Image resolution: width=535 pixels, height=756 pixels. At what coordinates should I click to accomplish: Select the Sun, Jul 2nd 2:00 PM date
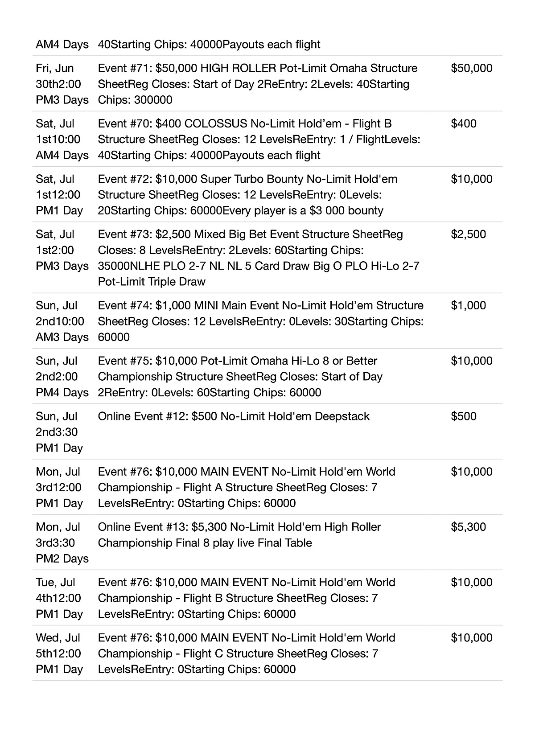tap(62, 376)
